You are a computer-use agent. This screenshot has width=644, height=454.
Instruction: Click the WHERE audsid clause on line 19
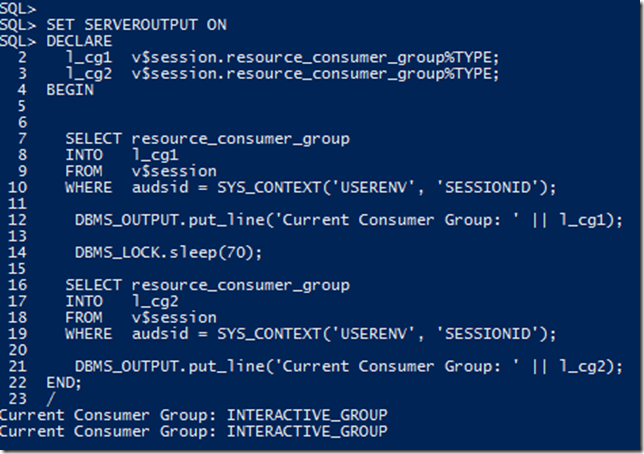click(x=310, y=333)
